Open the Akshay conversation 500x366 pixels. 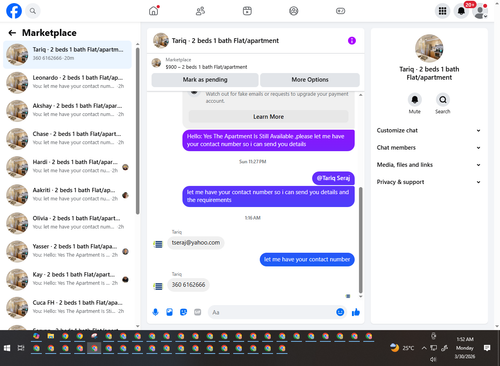(x=68, y=111)
